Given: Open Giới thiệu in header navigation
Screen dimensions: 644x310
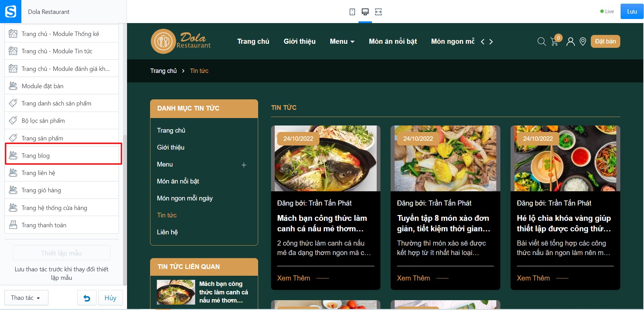Looking at the screenshot, I should pos(299,41).
